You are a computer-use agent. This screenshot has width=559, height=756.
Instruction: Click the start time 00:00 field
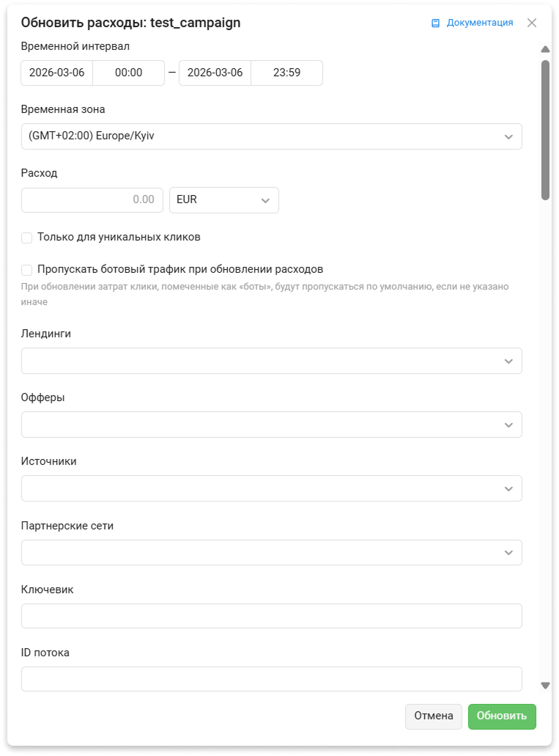(x=128, y=73)
